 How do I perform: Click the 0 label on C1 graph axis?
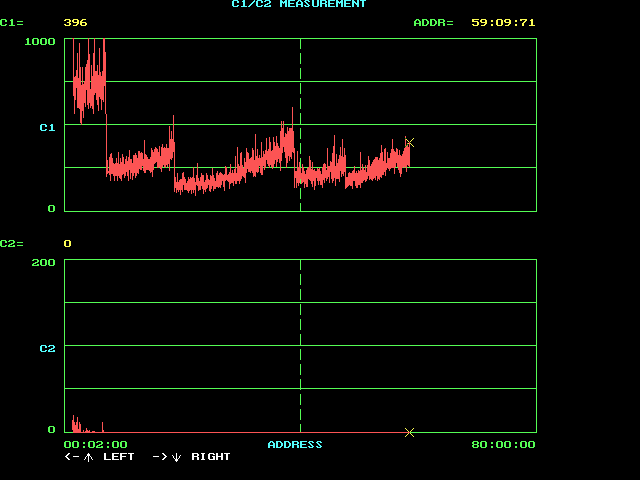pyautogui.click(x=51, y=209)
